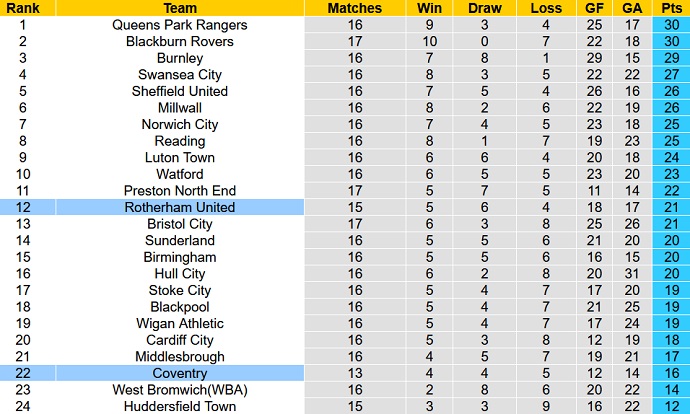Image resolution: width=690 pixels, height=414 pixels.
Task: Click on Burnley team name
Action: 179,58
